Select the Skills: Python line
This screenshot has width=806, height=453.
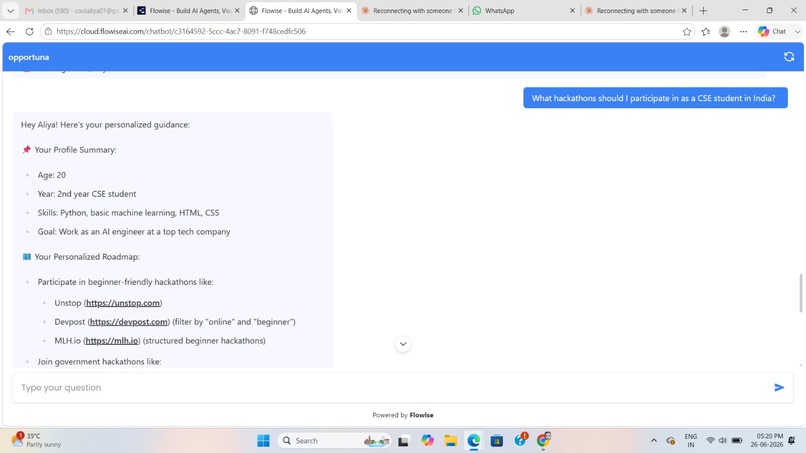(129, 213)
